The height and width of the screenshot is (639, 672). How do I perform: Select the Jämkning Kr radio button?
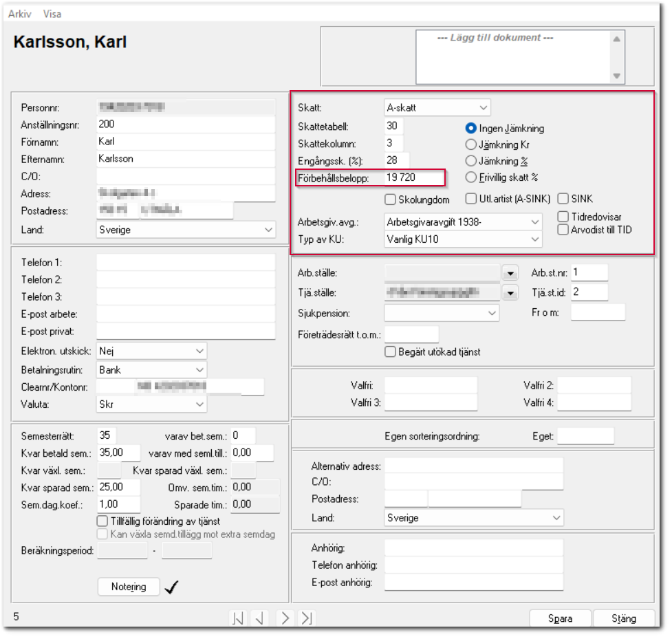click(471, 144)
